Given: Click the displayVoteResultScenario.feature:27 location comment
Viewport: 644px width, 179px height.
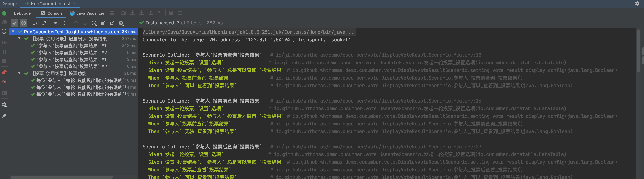Looking at the screenshot, I should pyautogui.click(x=375, y=147).
